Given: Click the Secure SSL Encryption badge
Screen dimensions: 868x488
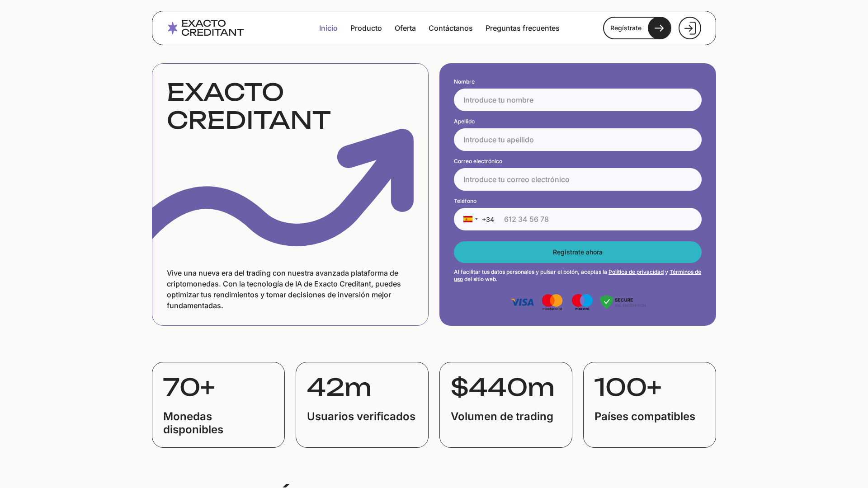Looking at the screenshot, I should 623,302.
